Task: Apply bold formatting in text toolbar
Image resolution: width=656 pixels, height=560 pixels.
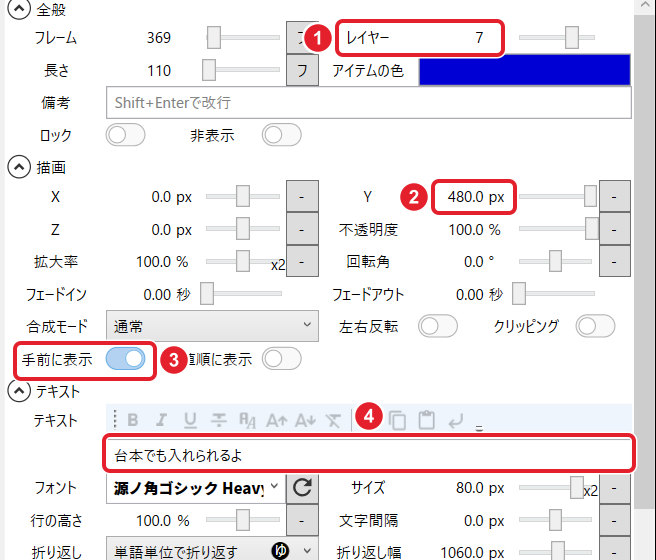Action: tap(133, 420)
